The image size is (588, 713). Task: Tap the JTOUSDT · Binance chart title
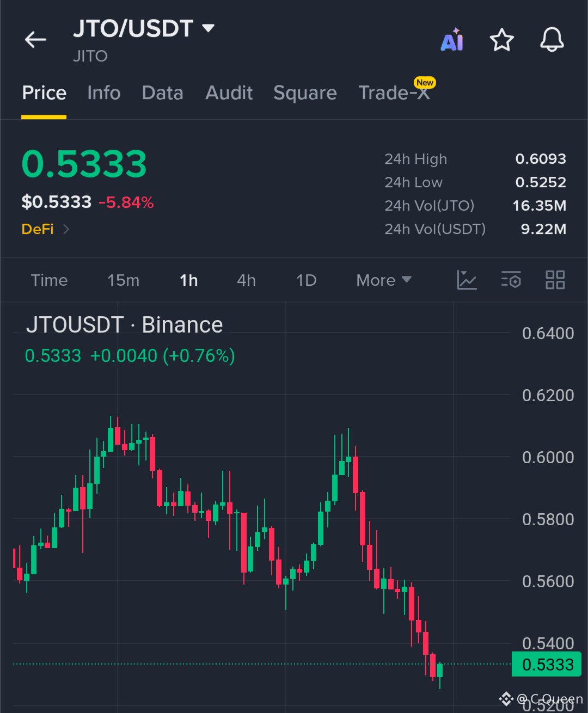(125, 325)
